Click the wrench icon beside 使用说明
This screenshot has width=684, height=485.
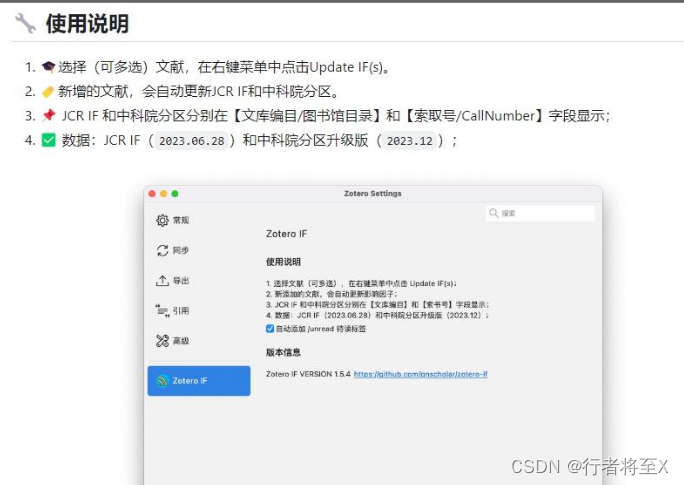pyautogui.click(x=25, y=23)
